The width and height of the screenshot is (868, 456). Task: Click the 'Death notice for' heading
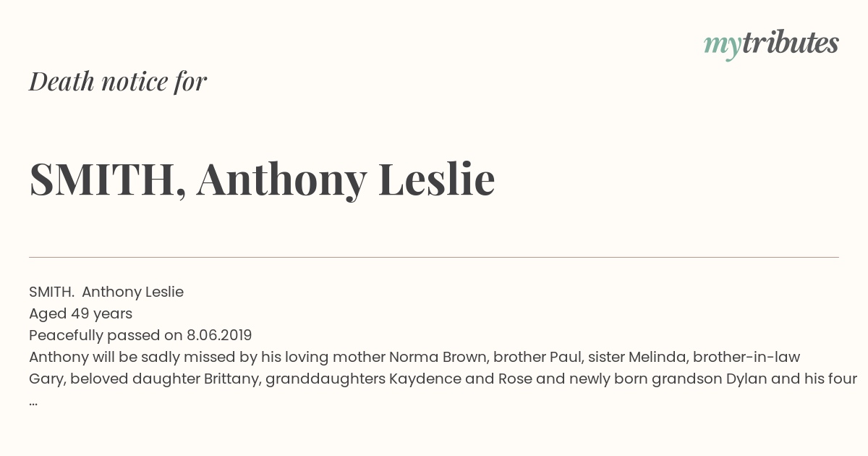118,82
